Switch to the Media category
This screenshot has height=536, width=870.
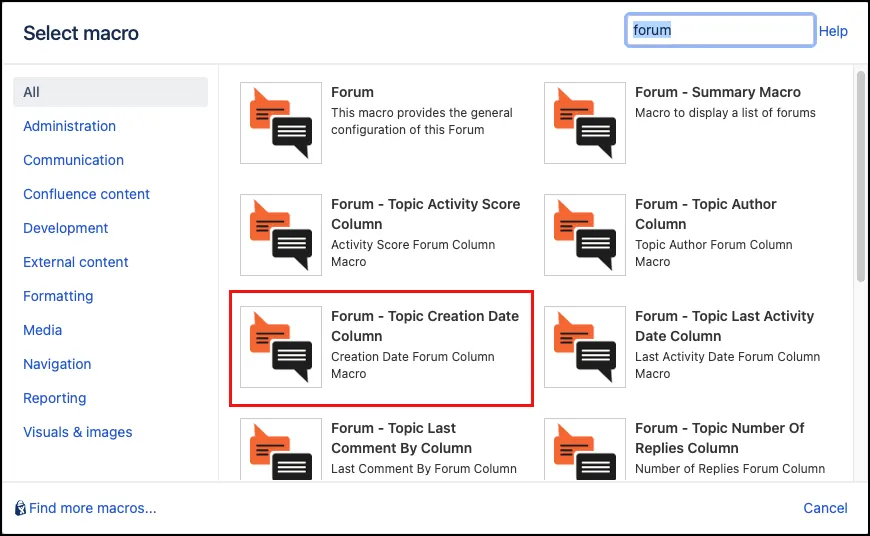click(x=43, y=330)
